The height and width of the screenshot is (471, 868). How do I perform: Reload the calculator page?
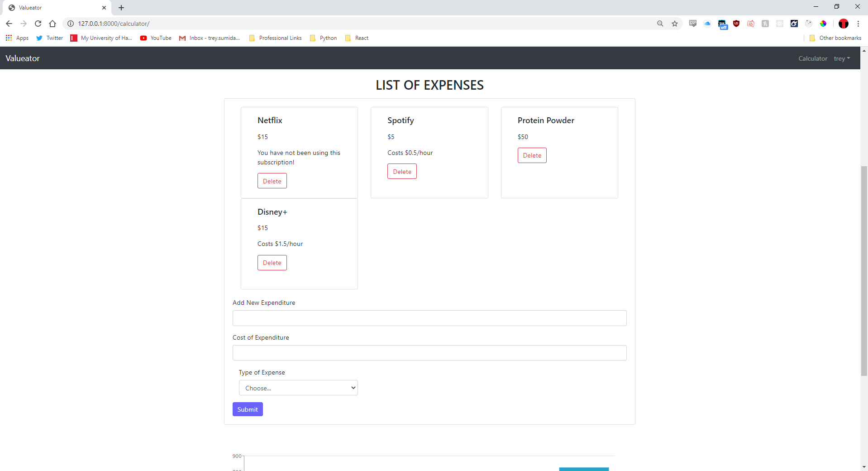point(38,24)
